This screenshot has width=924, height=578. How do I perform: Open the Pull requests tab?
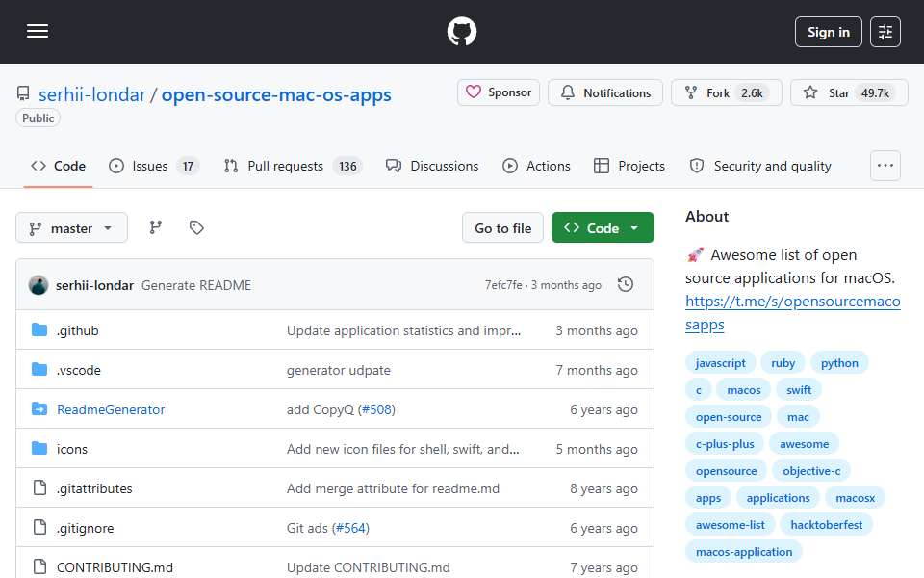click(293, 166)
